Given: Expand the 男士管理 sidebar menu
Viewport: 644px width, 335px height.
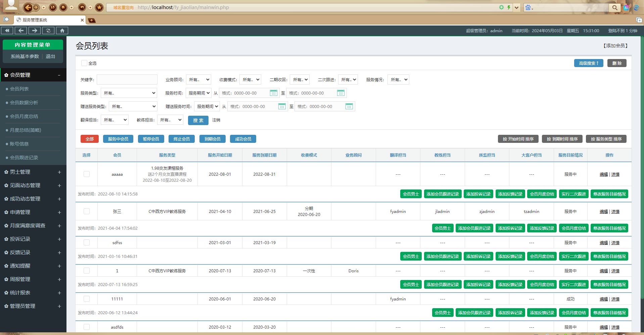Looking at the screenshot, I should click(x=33, y=172).
